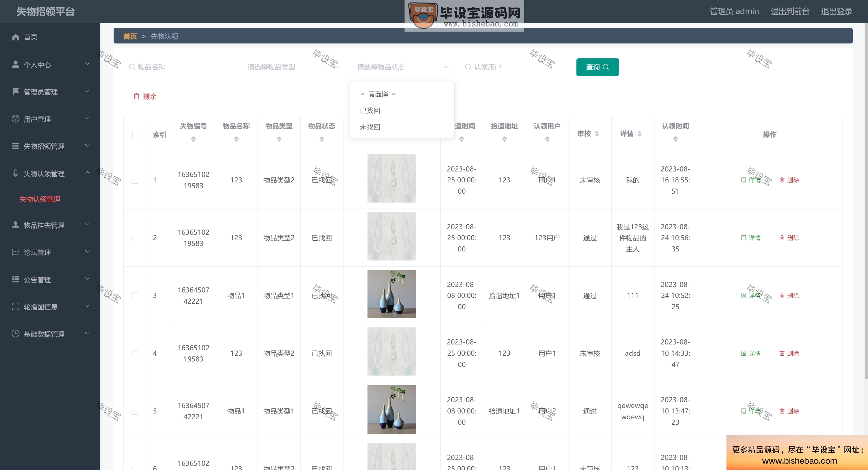
Task: Sort by 物品状态 column arrows
Action: pos(322,139)
